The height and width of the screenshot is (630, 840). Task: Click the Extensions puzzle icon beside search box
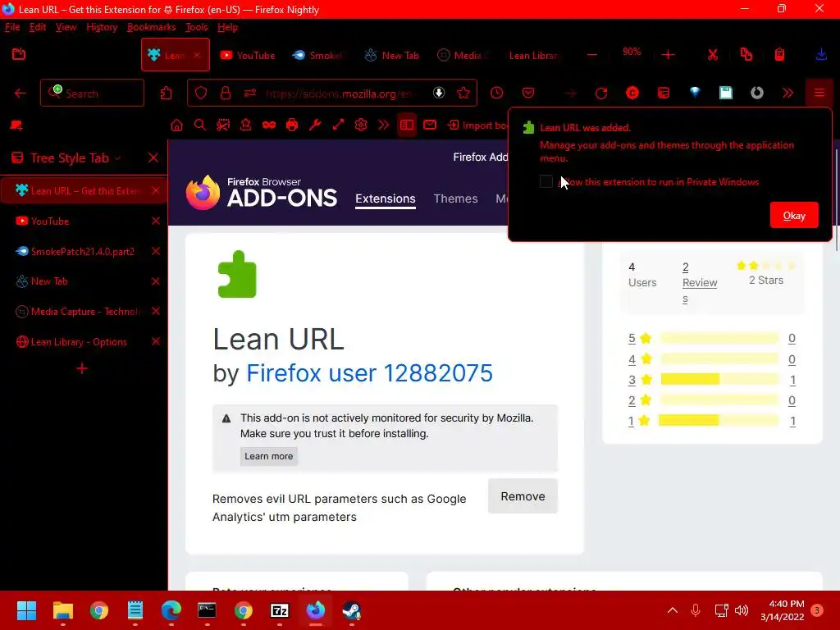[166, 94]
